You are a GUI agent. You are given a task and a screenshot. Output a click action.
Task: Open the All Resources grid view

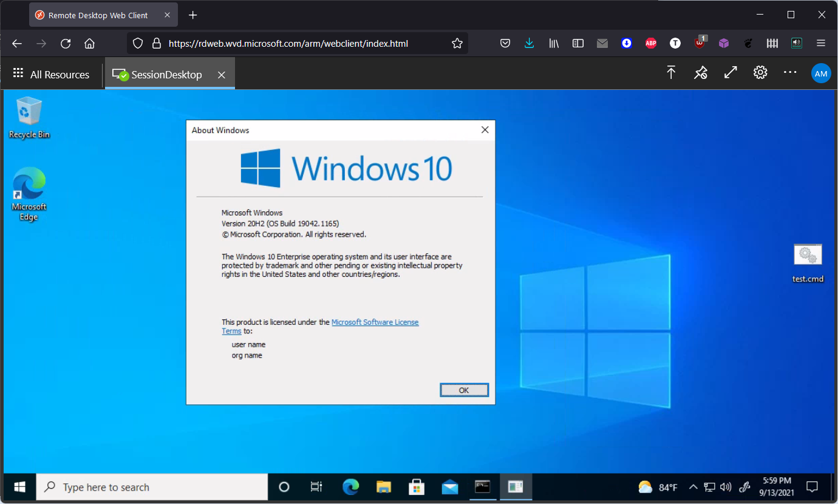(51, 74)
